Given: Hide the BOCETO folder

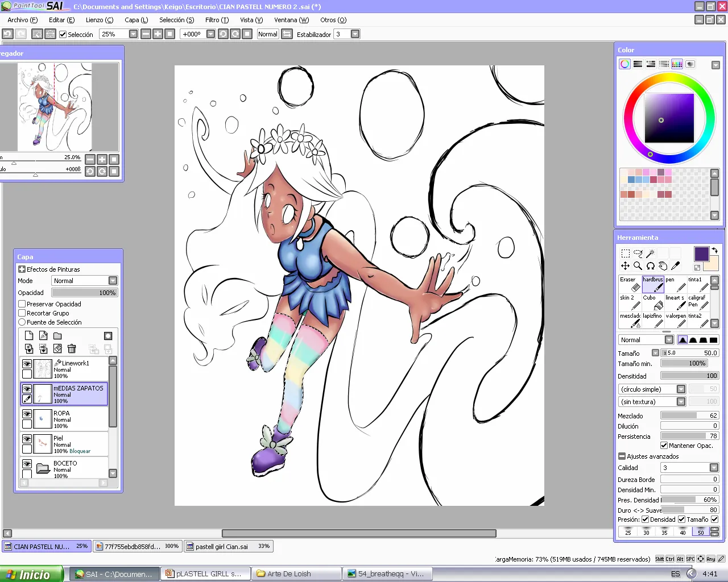Looking at the screenshot, I should (x=27, y=464).
